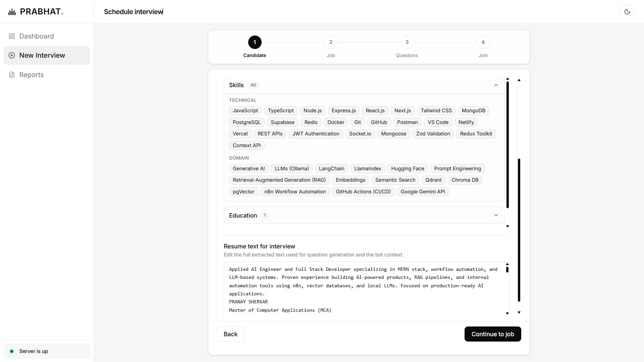This screenshot has width=644, height=362.
Task: Click the Netlify skill tag
Action: point(466,122)
